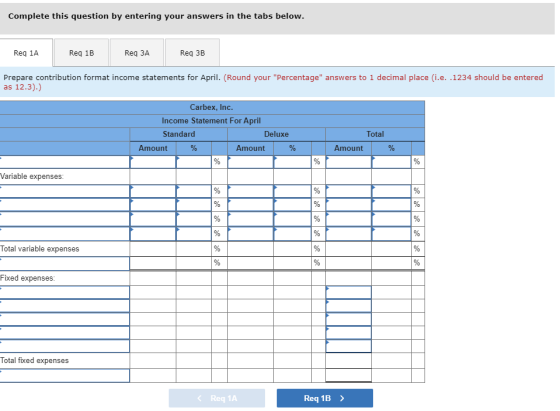Click Total percent field in first row
The image size is (560, 411).
pyautogui.click(x=391, y=162)
